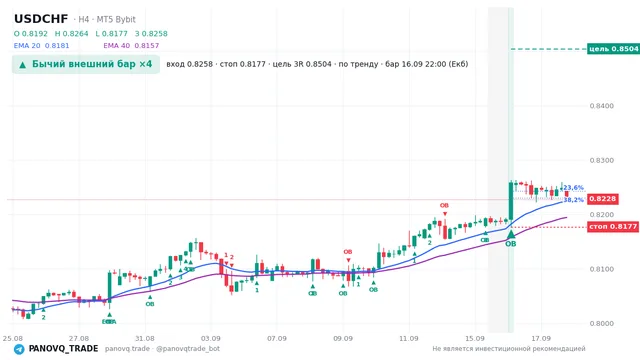Click the USDCHF symbol title
This screenshot has width=640, height=360.
click(x=41, y=19)
